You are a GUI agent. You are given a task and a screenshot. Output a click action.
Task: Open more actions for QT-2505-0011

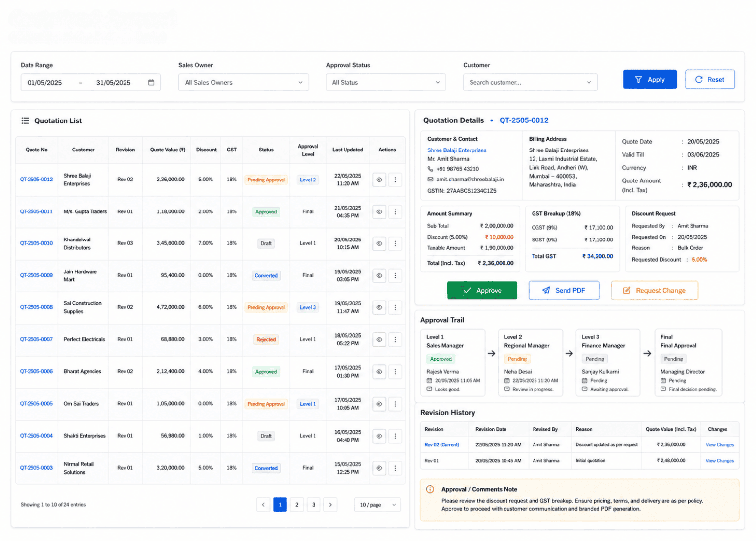tap(395, 212)
